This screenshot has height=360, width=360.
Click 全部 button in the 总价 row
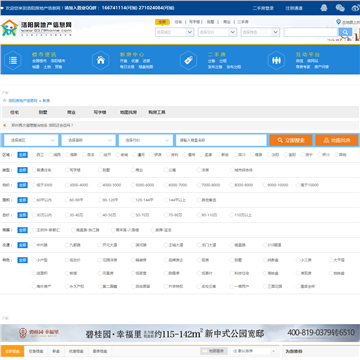[22, 215]
